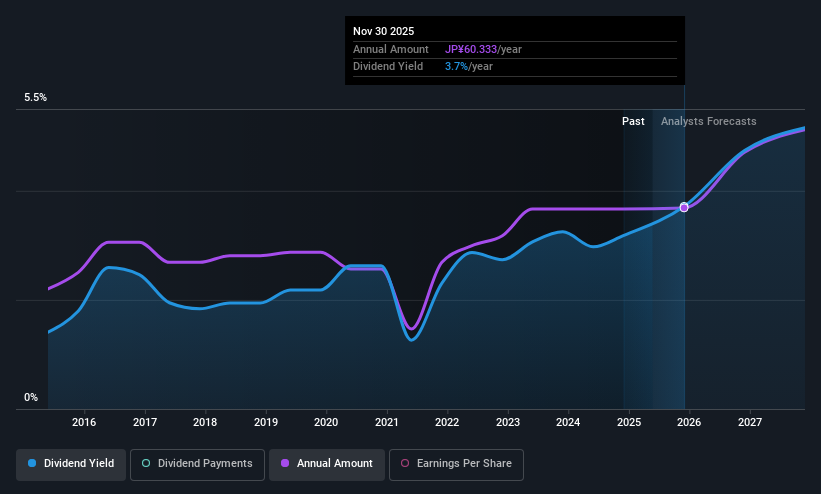Click the 5.5% y-axis label
This screenshot has height=494, width=821.
(35, 97)
